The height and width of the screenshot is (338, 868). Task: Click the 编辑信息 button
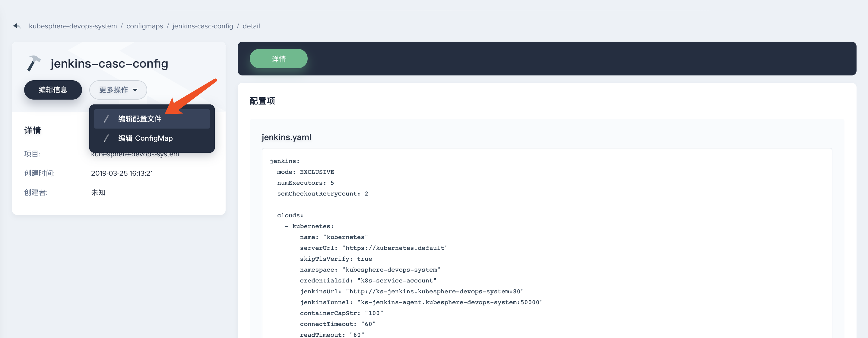[52, 90]
